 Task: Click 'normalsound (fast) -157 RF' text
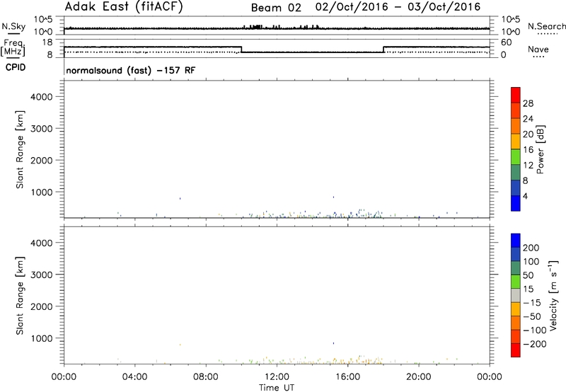(131, 70)
